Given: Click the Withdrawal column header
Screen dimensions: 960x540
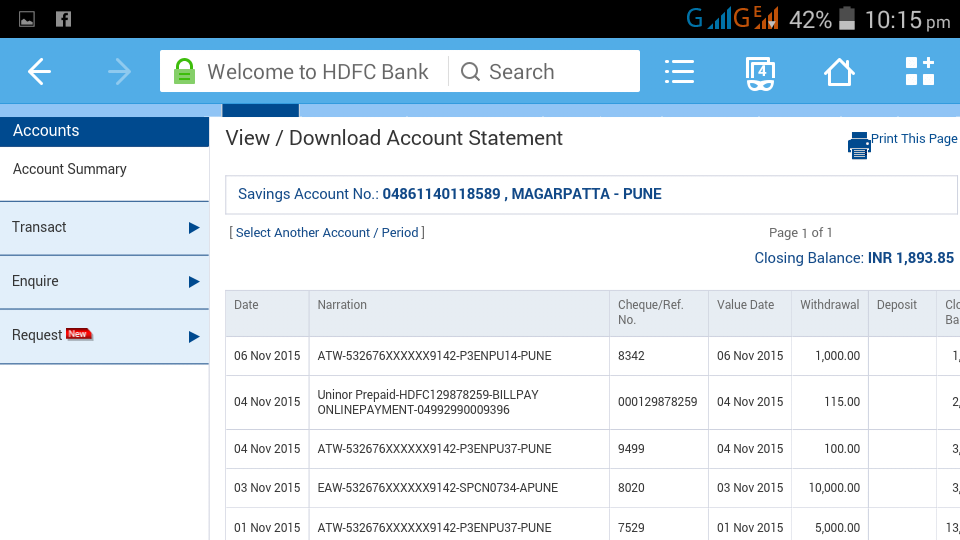Looking at the screenshot, I should [x=829, y=305].
